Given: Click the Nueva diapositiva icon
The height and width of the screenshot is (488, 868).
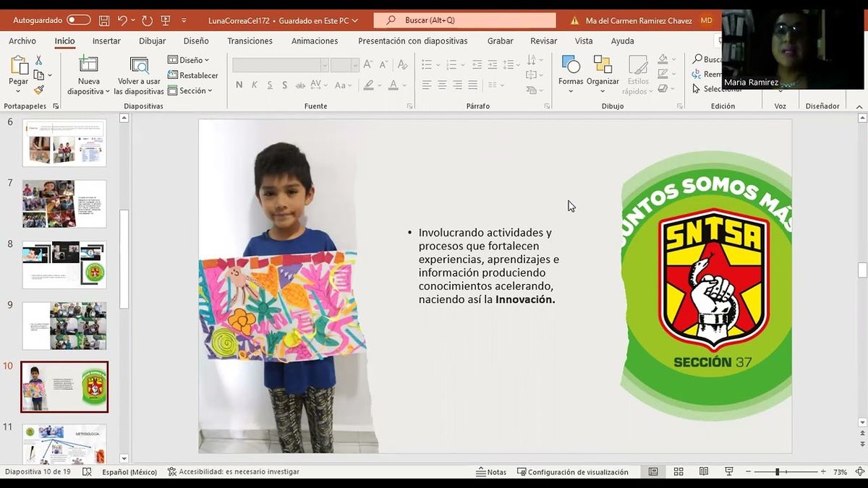Looking at the screenshot, I should 89,64.
